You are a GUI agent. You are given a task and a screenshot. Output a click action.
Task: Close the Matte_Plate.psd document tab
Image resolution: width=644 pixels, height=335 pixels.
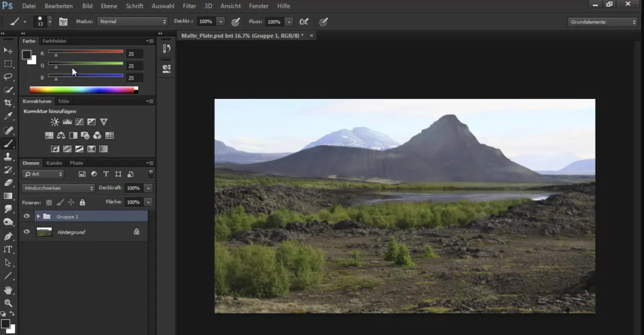tap(311, 35)
